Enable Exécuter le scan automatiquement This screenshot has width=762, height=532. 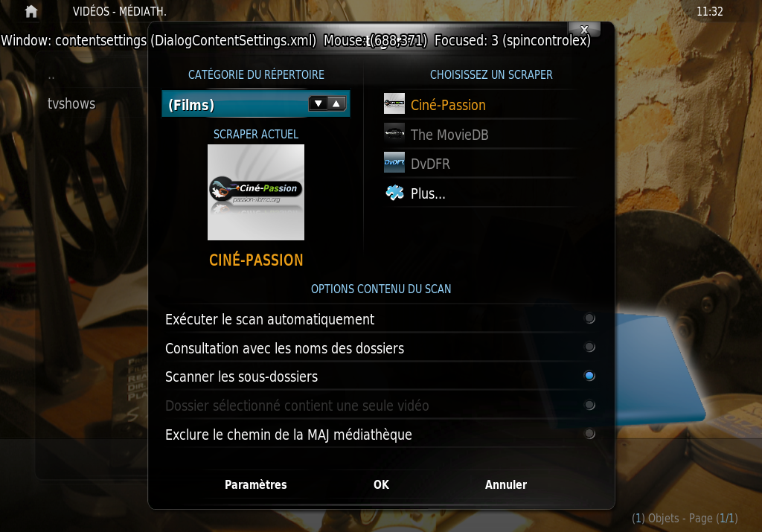click(380, 319)
